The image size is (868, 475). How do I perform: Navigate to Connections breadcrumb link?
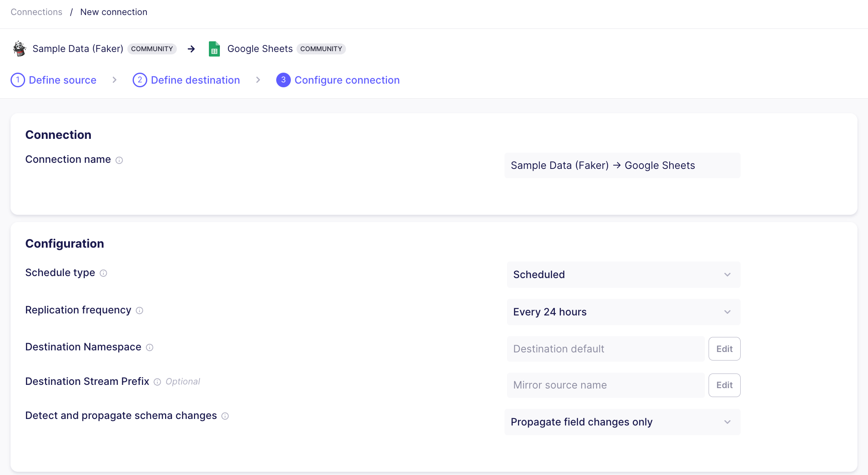coord(37,12)
